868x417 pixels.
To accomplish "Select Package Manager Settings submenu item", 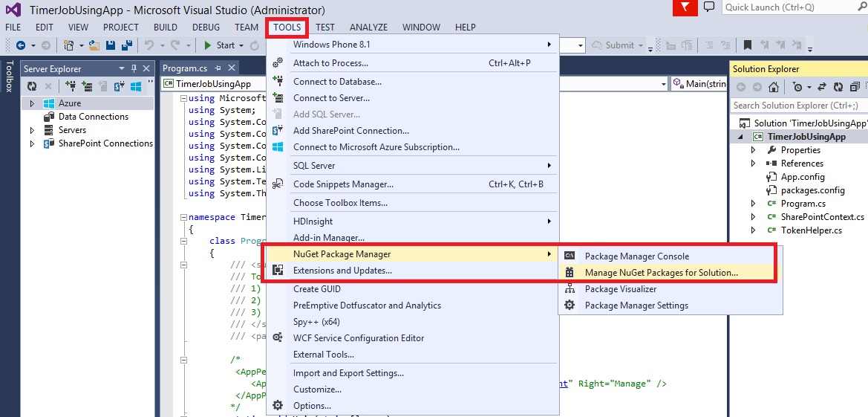I will pos(670,306).
